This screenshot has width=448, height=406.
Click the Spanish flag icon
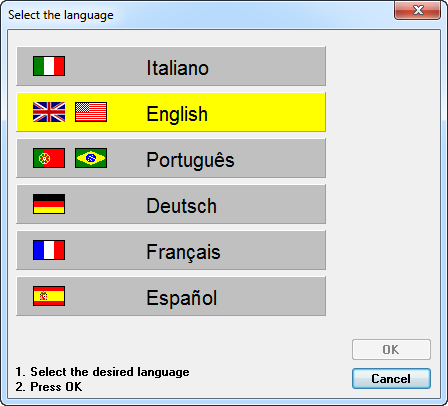click(49, 296)
